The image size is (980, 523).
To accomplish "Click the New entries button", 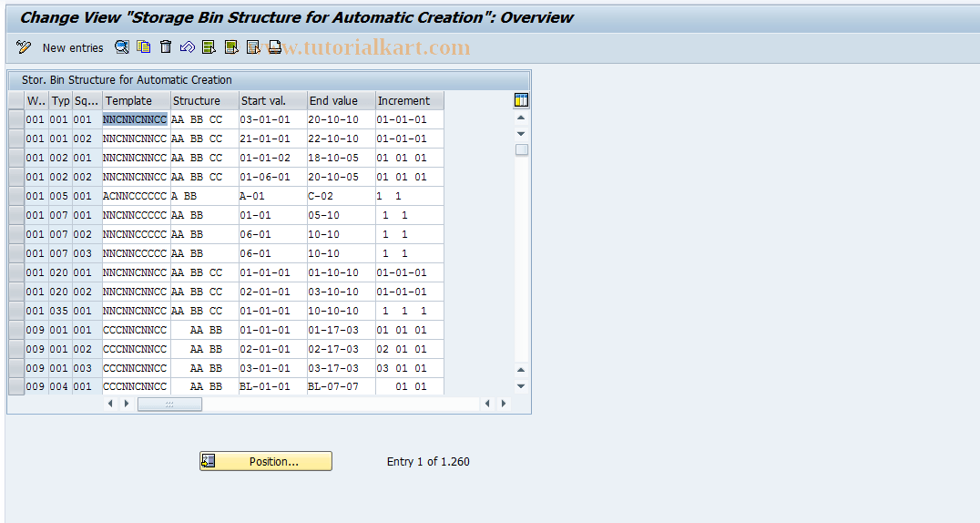I will point(73,47).
